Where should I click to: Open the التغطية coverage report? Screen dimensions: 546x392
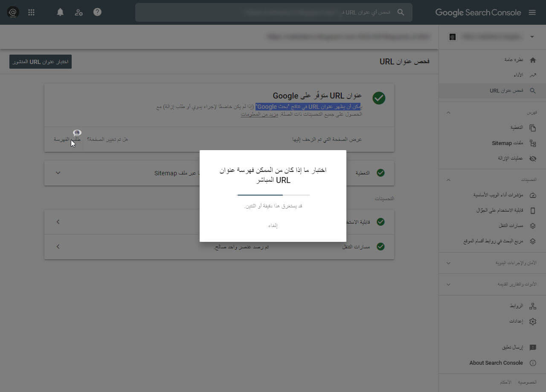pyautogui.click(x=517, y=128)
